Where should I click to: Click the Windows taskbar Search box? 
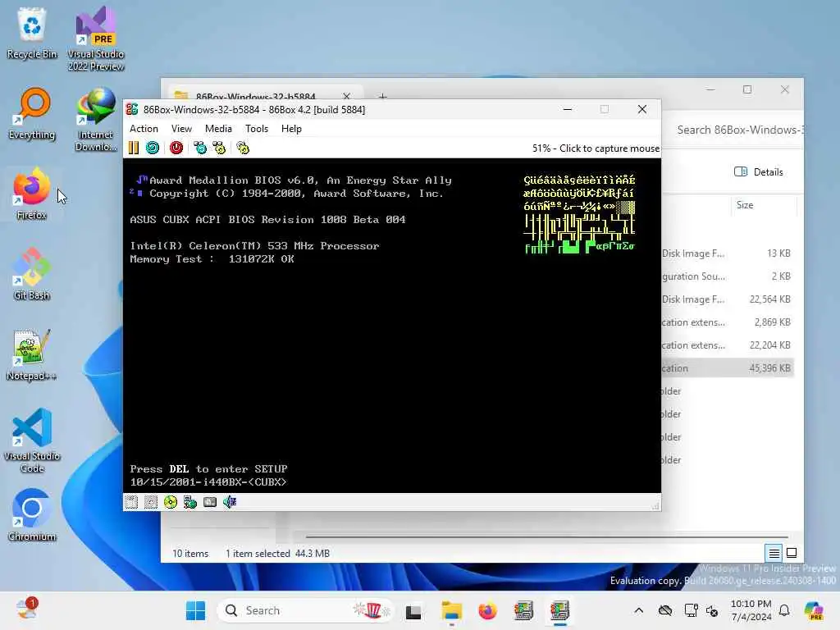[304, 610]
